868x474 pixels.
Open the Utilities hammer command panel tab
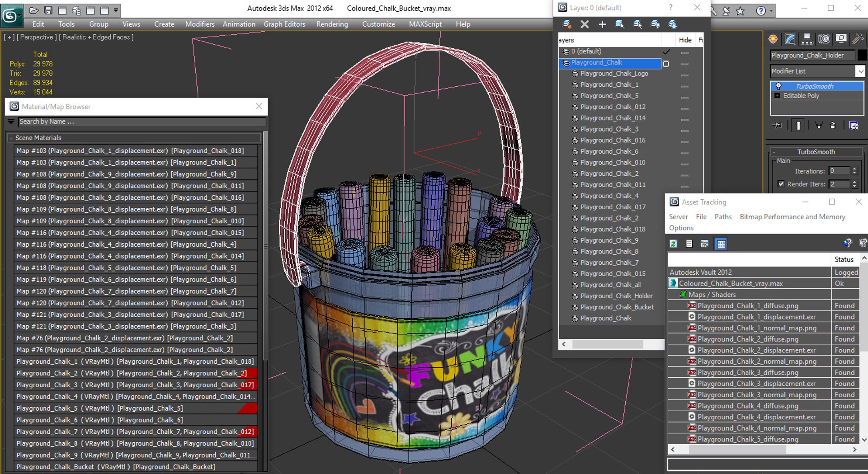pos(858,39)
